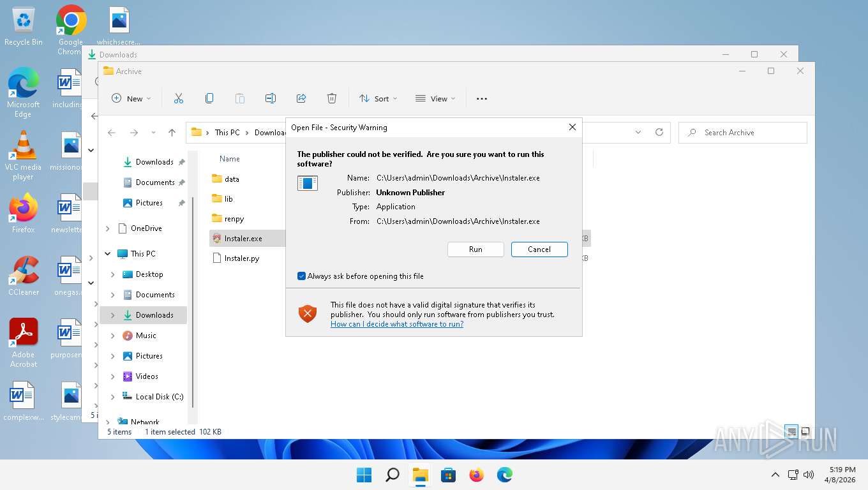Screen dimensions: 868x490
Task: Open Google Chrome desktop shortcut
Action: coord(71,30)
